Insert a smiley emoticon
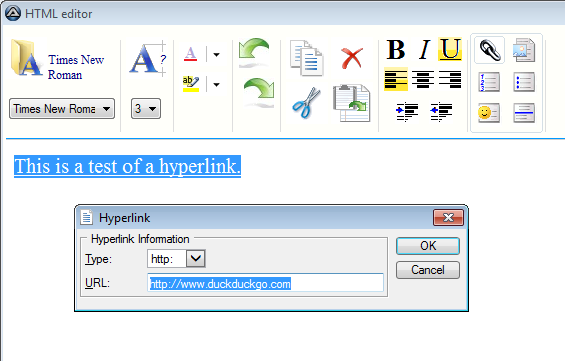Image resolution: width=565 pixels, height=361 pixels. coord(489,113)
